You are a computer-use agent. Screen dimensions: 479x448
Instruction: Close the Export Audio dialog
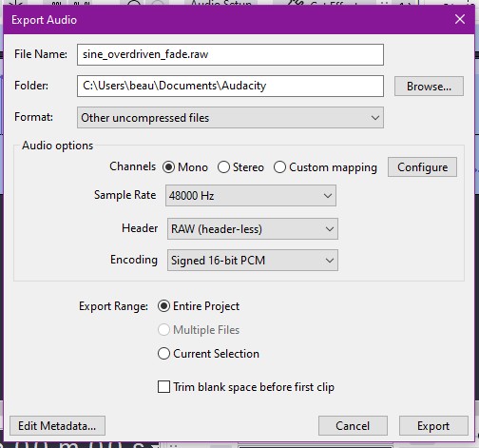(x=460, y=19)
